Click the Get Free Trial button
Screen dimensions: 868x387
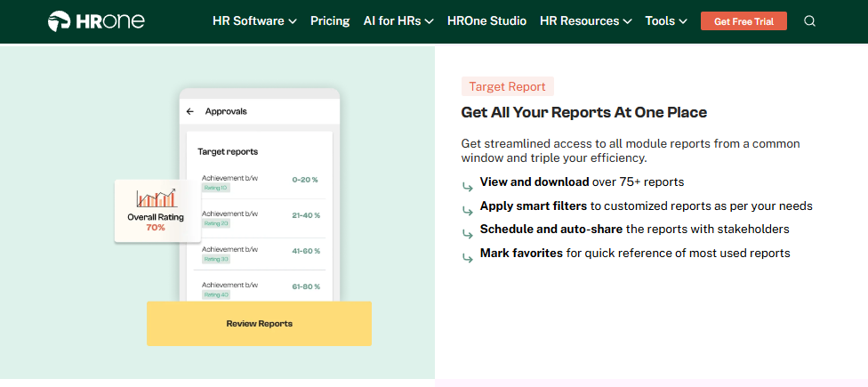743,21
